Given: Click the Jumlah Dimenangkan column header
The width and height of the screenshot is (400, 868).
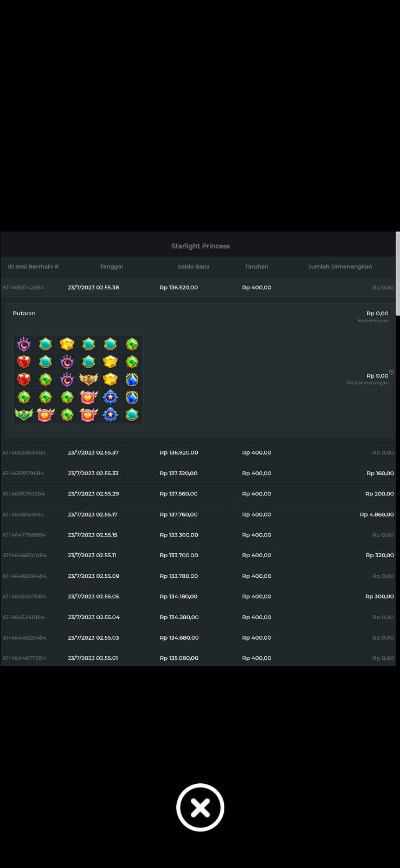Looking at the screenshot, I should (340, 266).
